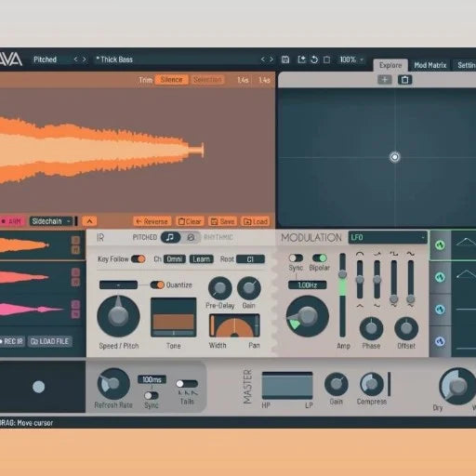Enable Sync under the 100ms field
The width and height of the screenshot is (476, 476).
tap(152, 396)
